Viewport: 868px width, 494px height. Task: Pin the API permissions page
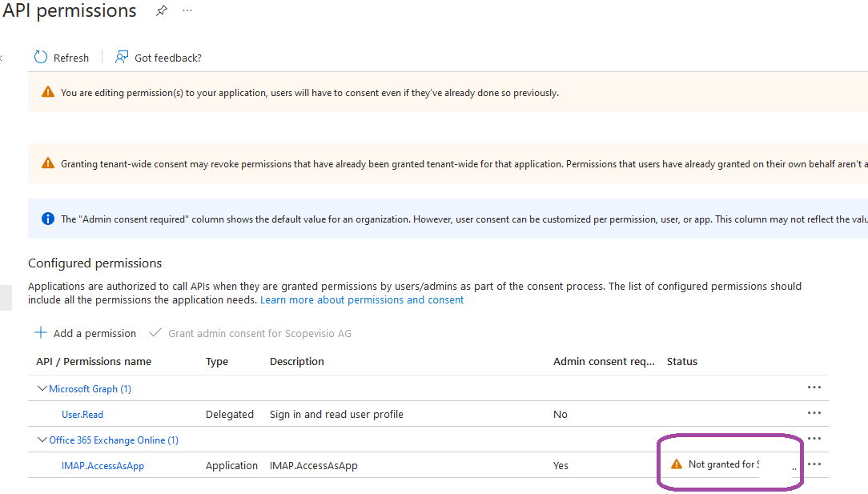point(162,11)
